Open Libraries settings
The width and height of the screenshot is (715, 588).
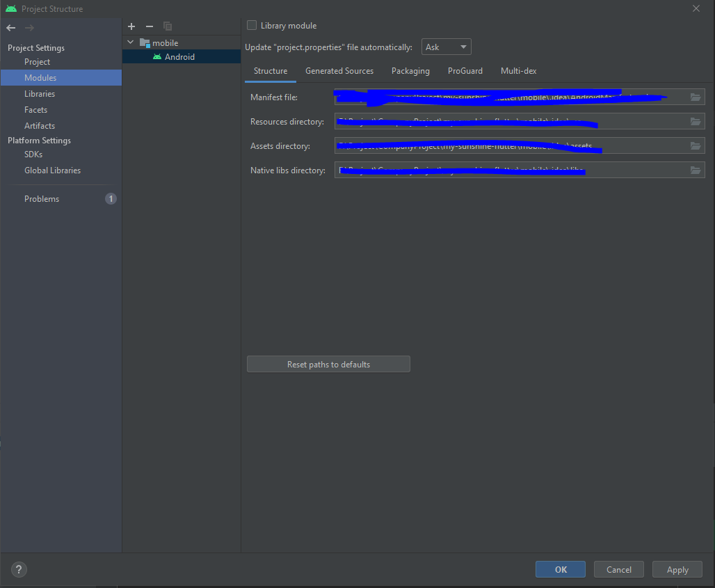pos(40,93)
